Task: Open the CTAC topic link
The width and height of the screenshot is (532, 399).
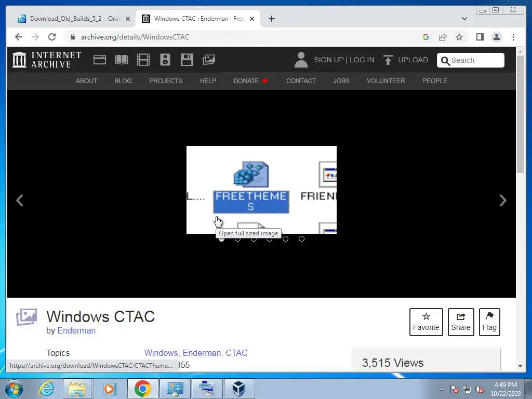Action: [236, 353]
